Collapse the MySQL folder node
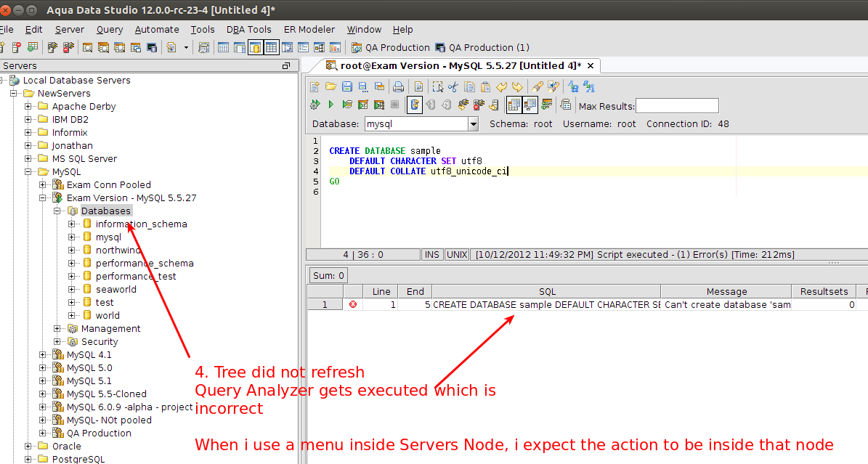Viewport: 868px width, 464px height. click(28, 171)
